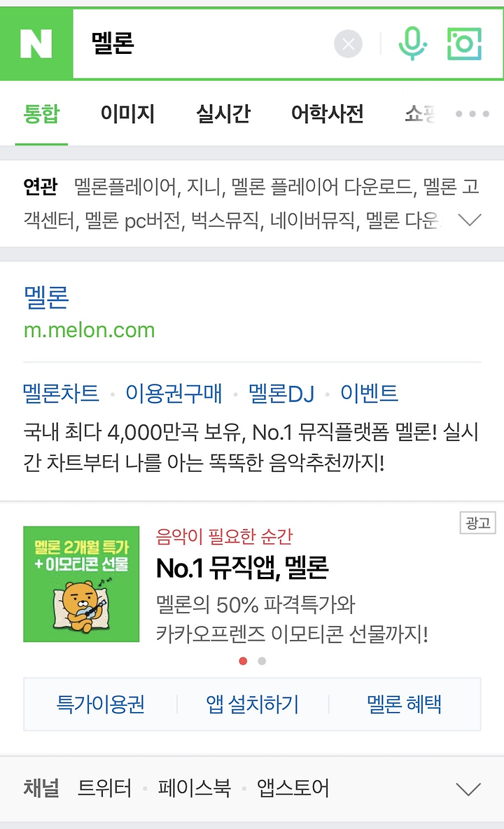Open Smart Lens camera search icon
Image resolution: width=504 pixels, height=829 pixels.
464,44
